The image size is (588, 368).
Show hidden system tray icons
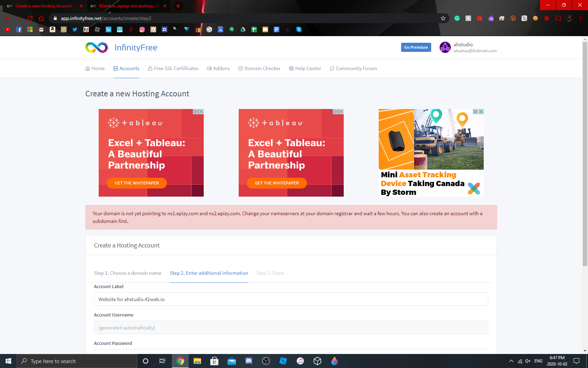tap(511, 361)
